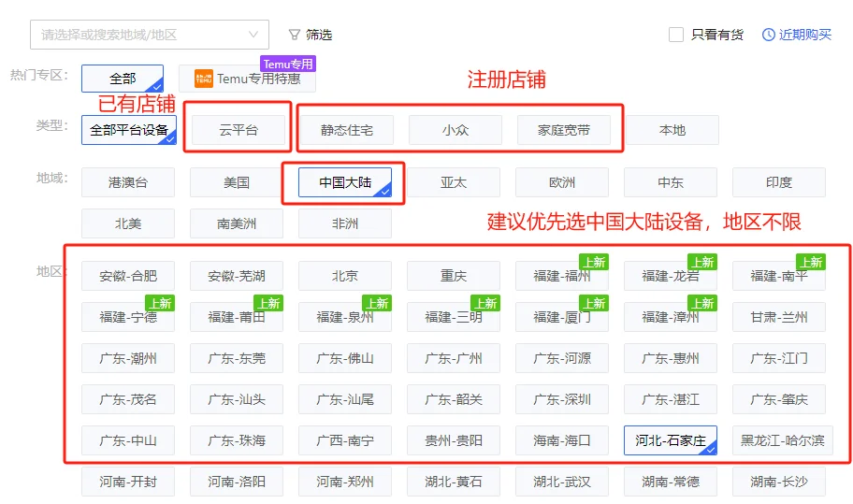This screenshot has height=504, width=853.
Task: Choose 美国 region
Action: click(x=236, y=182)
